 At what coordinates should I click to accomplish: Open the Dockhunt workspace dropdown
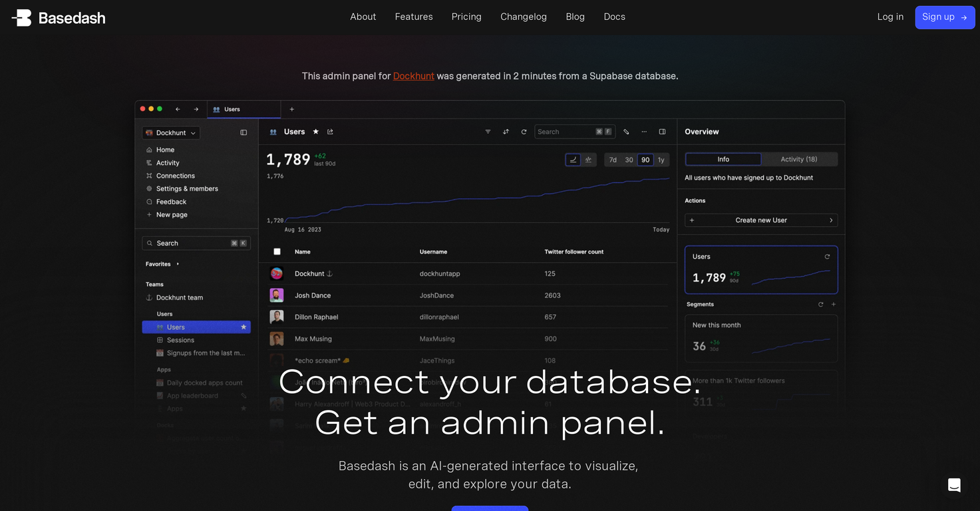point(171,133)
